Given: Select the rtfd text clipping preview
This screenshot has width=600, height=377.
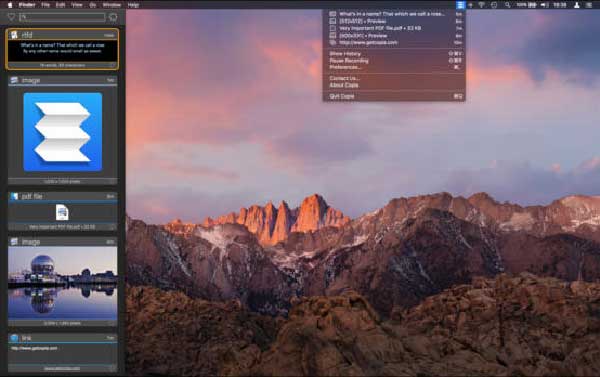Looking at the screenshot, I should 63,51.
